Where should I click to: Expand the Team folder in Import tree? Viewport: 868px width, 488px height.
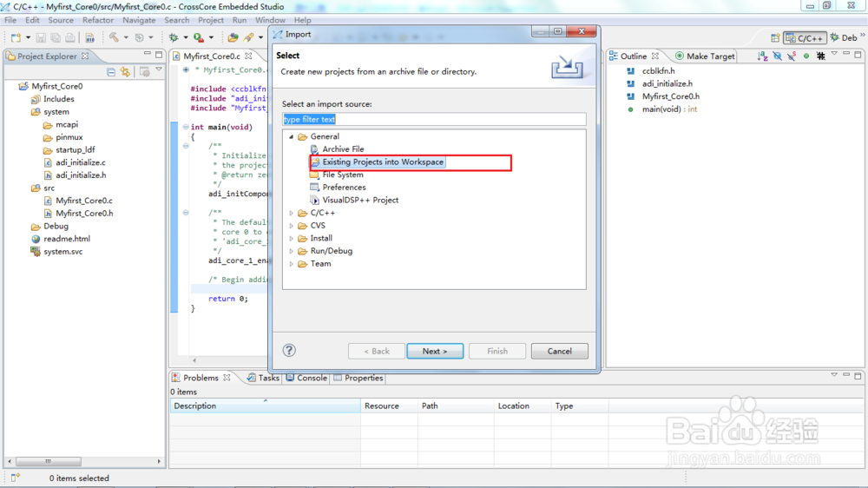pyautogui.click(x=291, y=264)
